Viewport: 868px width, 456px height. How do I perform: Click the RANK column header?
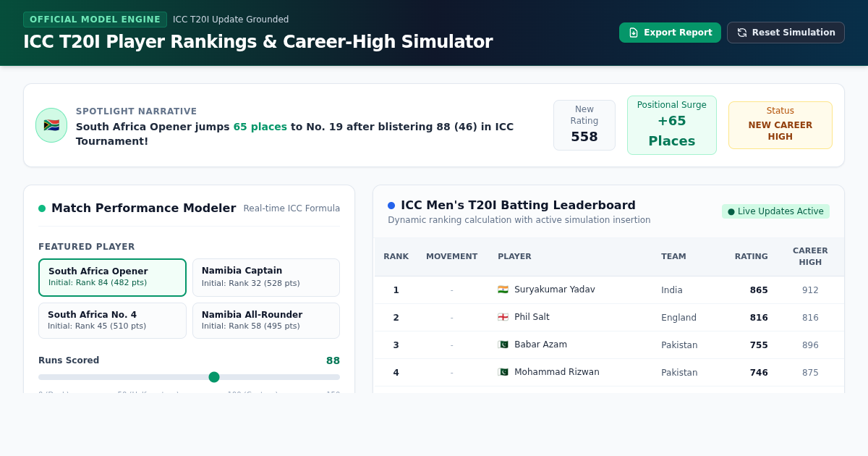pyautogui.click(x=396, y=257)
